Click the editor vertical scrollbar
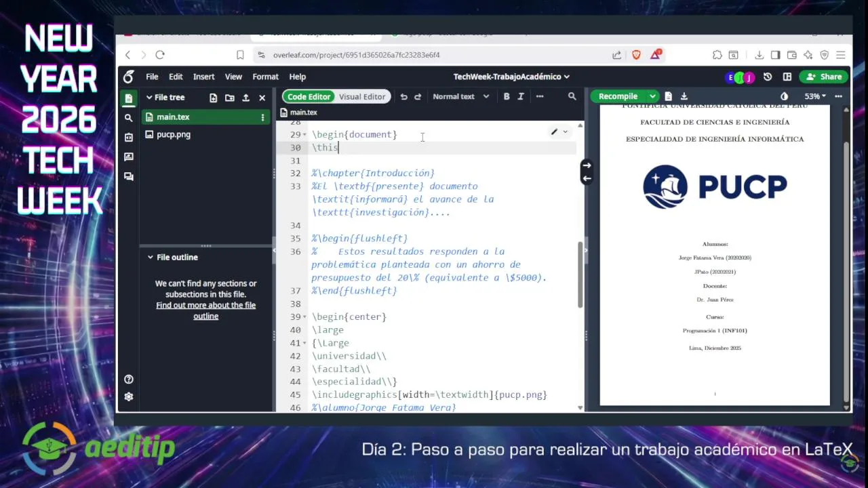The width and height of the screenshot is (868, 488). pyautogui.click(x=580, y=275)
